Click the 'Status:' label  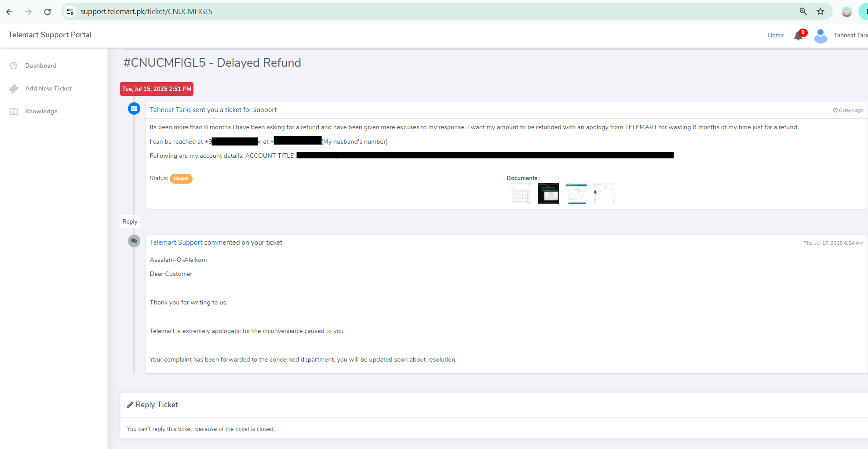pyautogui.click(x=159, y=178)
